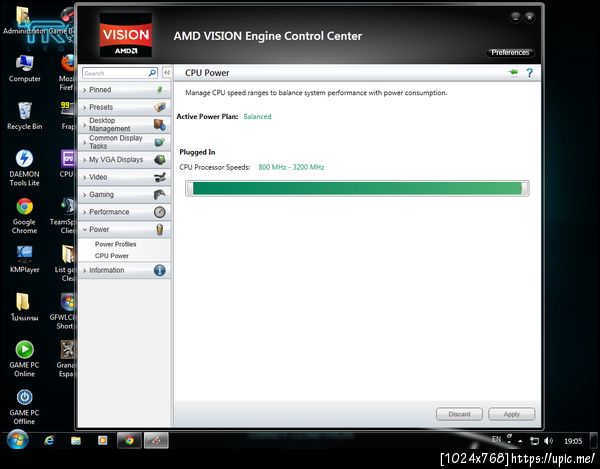Open Internet Explorer from taskbar
This screenshot has height=469, width=600.
(x=49, y=441)
